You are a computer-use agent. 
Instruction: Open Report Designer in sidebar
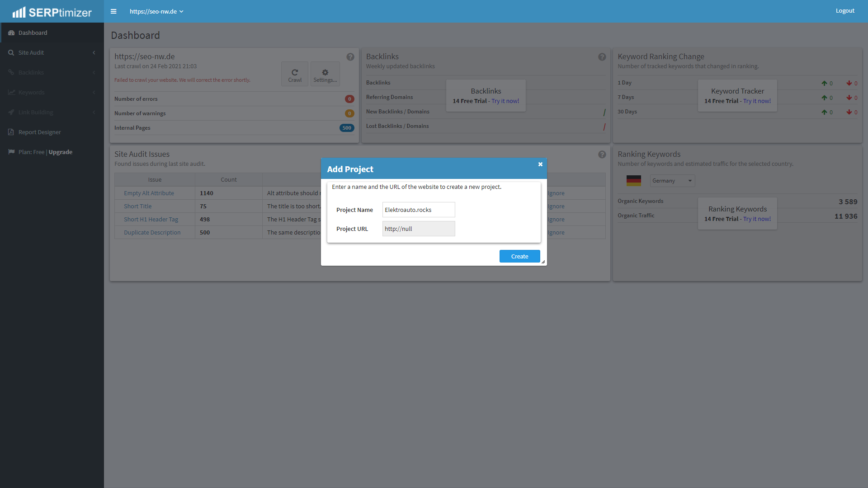40,132
